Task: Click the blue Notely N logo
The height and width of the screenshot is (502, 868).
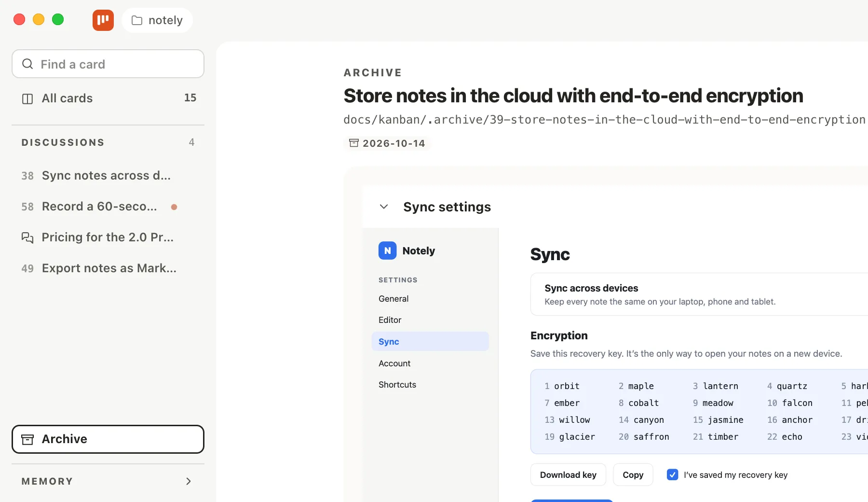Action: 388,251
